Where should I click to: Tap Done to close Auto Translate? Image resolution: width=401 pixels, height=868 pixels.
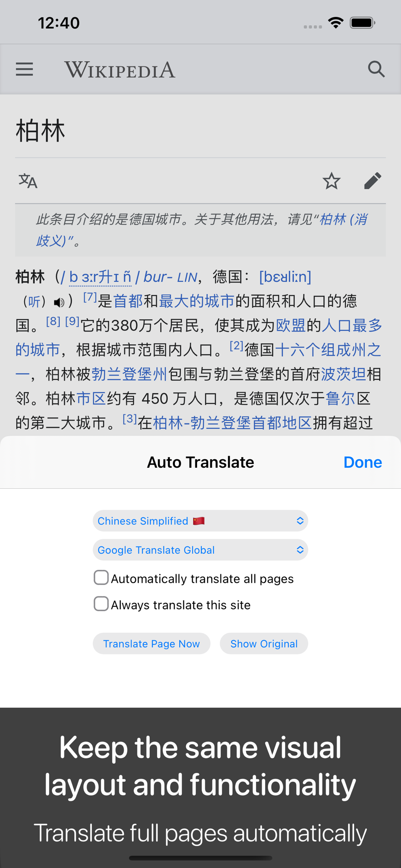point(363,462)
